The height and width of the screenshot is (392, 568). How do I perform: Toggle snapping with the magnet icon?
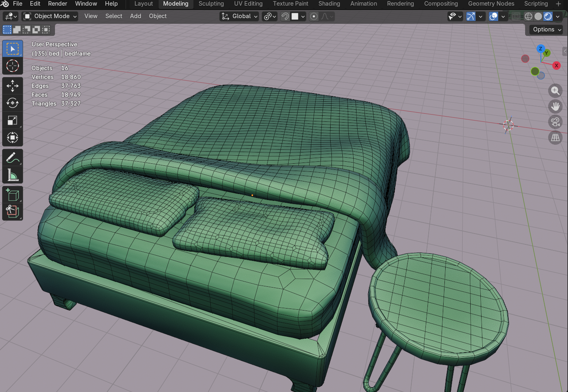284,16
